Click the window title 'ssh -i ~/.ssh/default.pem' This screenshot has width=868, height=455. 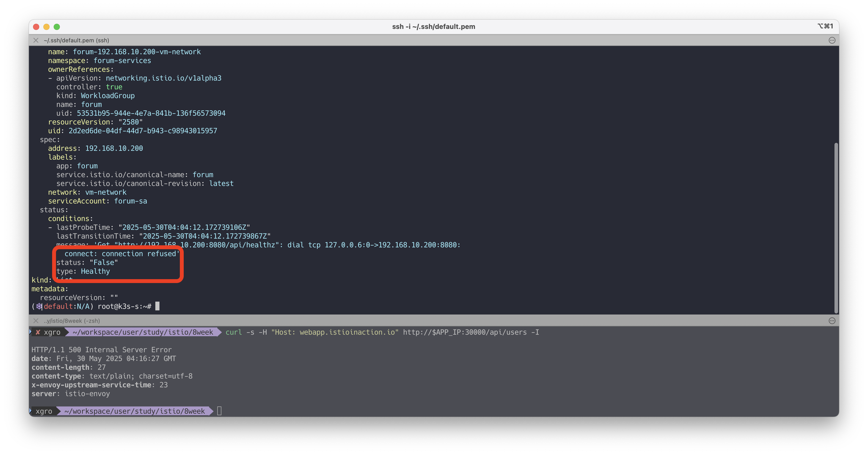(x=433, y=26)
